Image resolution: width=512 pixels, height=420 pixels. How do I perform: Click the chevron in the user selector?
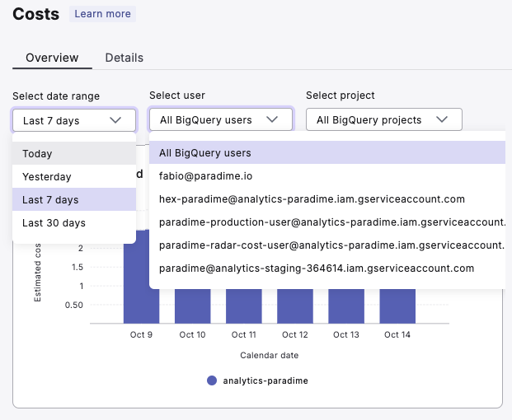(272, 120)
